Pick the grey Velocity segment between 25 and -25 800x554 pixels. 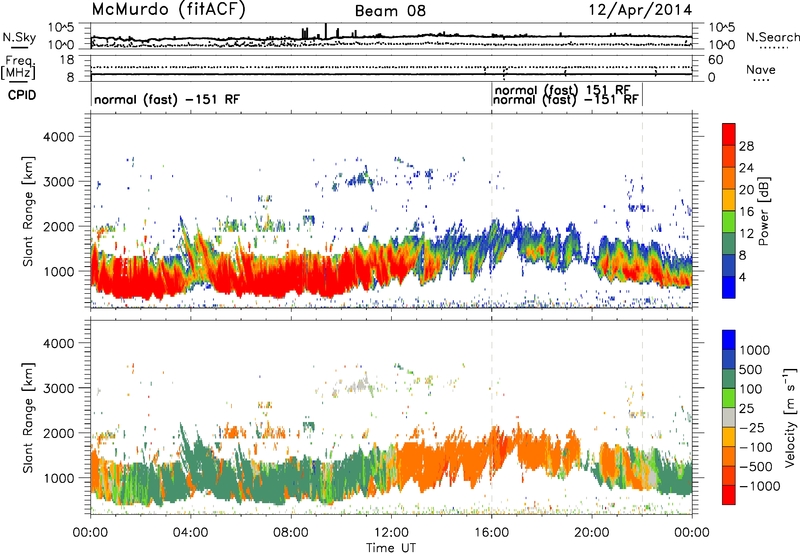point(729,417)
